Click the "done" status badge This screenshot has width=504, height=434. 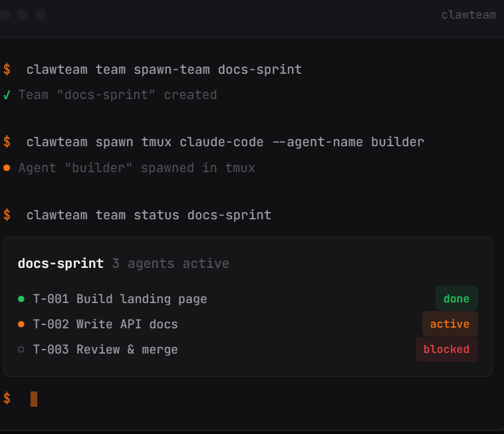click(456, 298)
